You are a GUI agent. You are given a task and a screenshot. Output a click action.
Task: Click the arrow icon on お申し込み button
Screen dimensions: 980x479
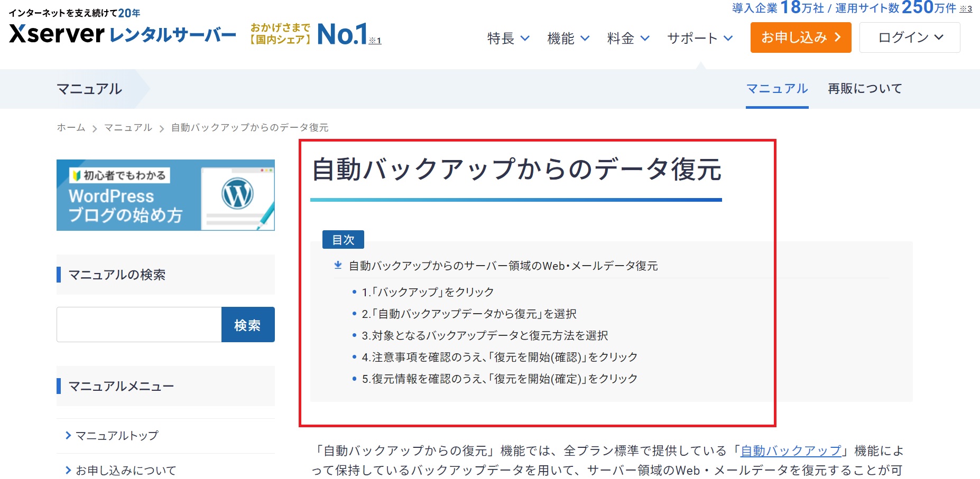tap(837, 37)
